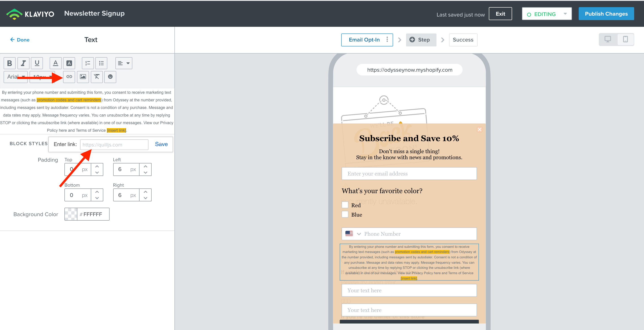The width and height of the screenshot is (644, 330).
Task: Select the Success step tab
Action: (463, 40)
